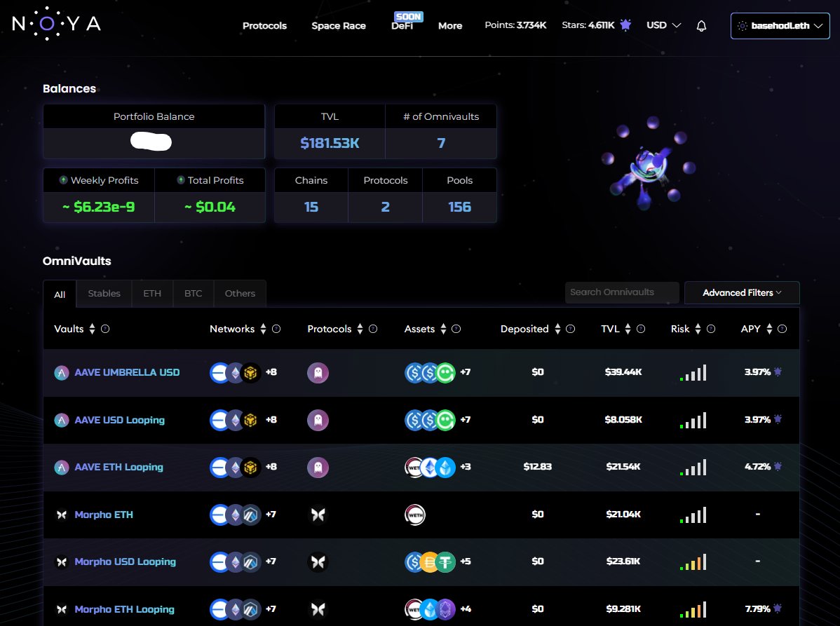Open the notifications bell
The width and height of the screenshot is (840, 626).
pos(701,26)
